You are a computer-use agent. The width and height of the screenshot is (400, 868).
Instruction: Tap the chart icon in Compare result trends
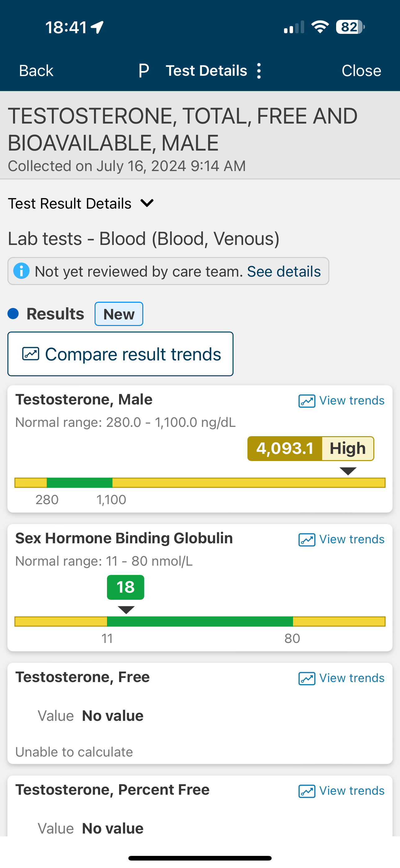(x=31, y=354)
